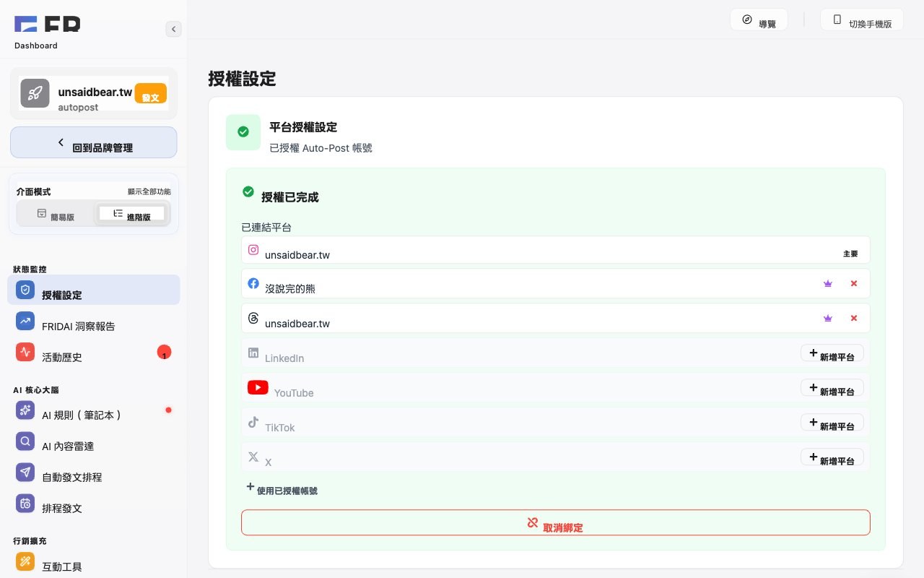This screenshot has width=924, height=578.
Task: Click the 導覽 tour button
Action: [759, 20]
